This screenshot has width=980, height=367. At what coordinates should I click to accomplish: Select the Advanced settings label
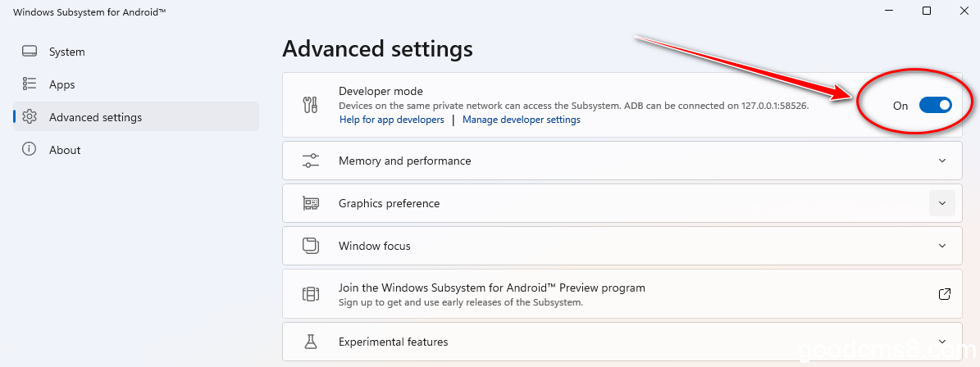96,117
